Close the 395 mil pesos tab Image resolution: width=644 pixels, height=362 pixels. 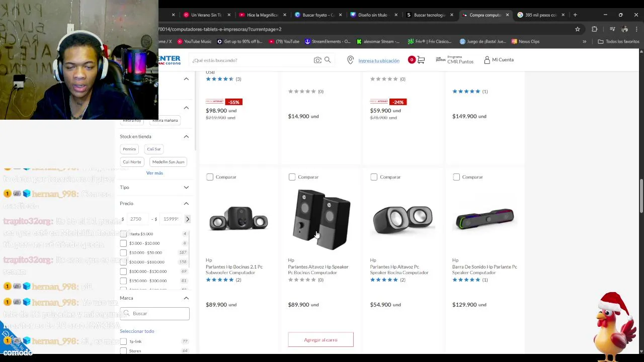563,15
